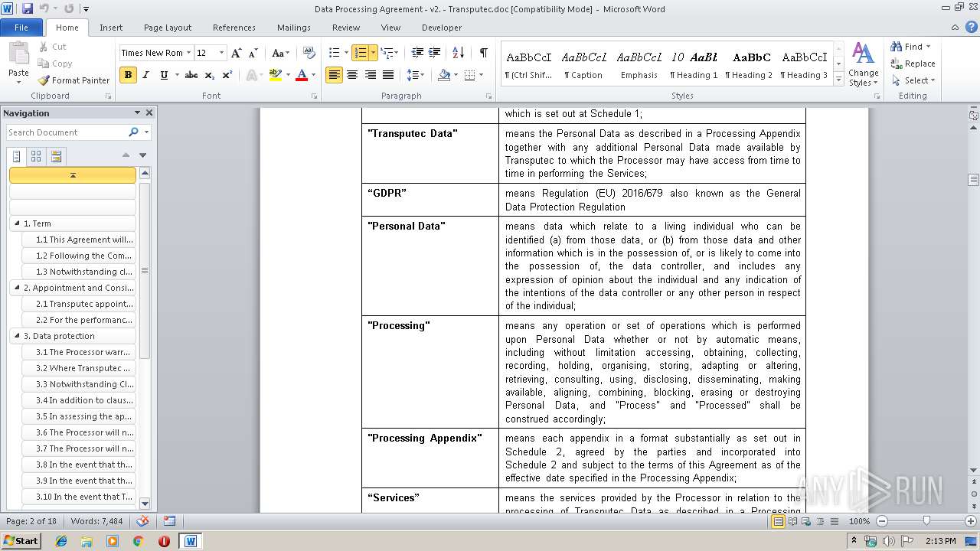Image resolution: width=980 pixels, height=551 pixels.
Task: Expand the Styles gallery
Action: point(839,79)
